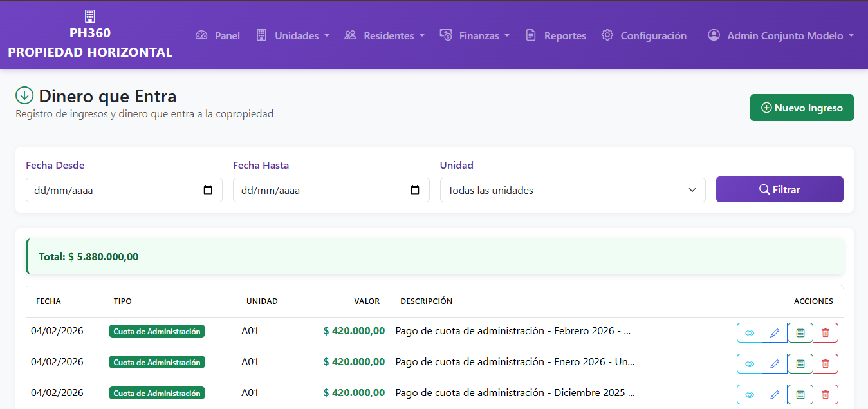This screenshot has width=868, height=409.
Task: Click the Nuevo Ingreso button
Action: coord(802,108)
